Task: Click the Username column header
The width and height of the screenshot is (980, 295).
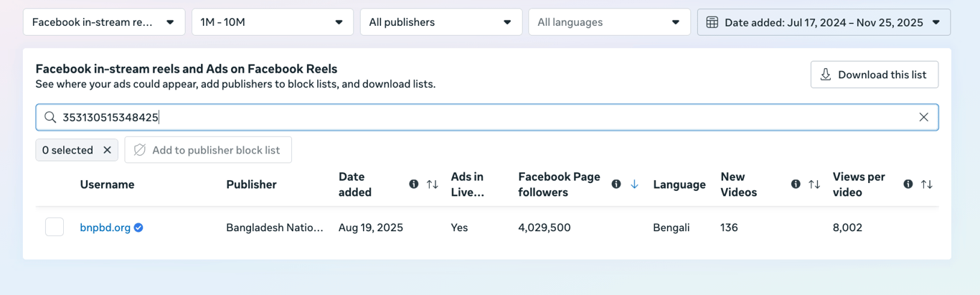Action: tap(107, 184)
